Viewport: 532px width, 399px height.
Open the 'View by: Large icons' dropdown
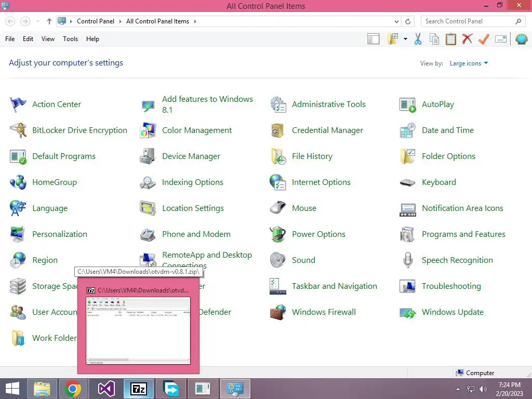coord(469,63)
